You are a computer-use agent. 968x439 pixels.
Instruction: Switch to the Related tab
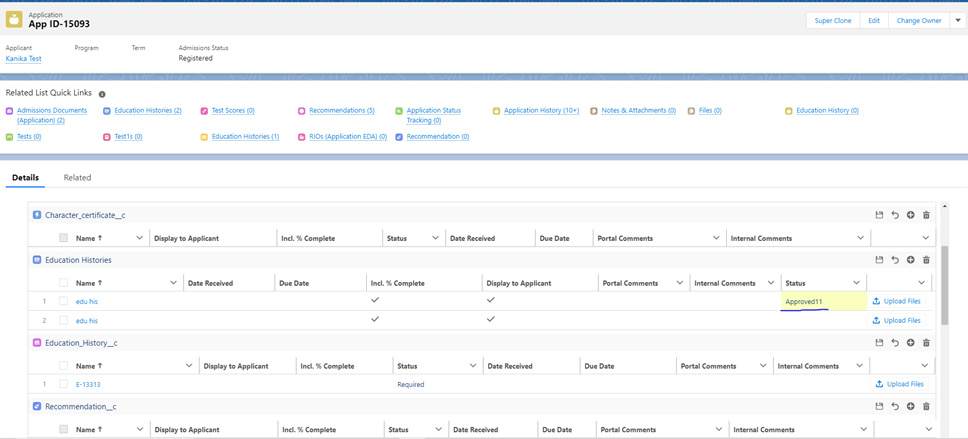77,178
